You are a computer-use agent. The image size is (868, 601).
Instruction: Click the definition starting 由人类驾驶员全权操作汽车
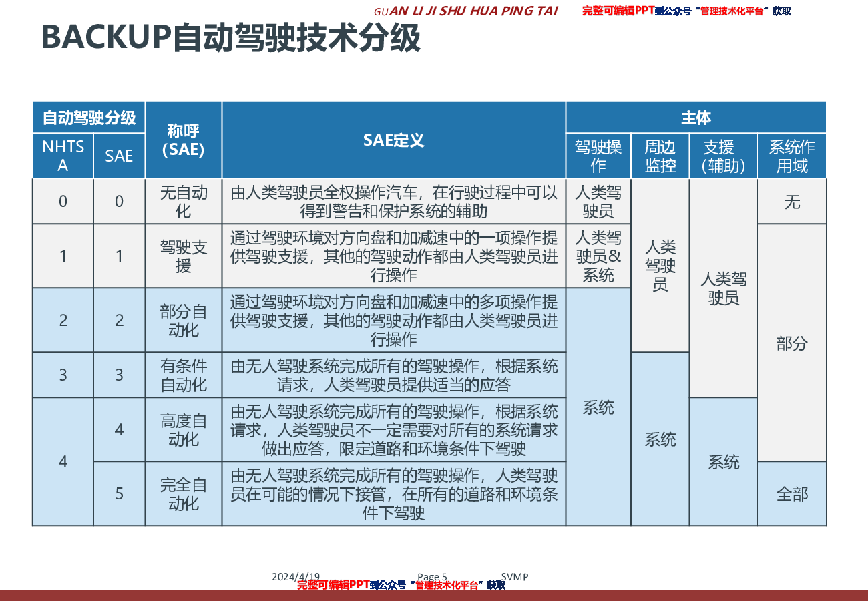tap(393, 201)
